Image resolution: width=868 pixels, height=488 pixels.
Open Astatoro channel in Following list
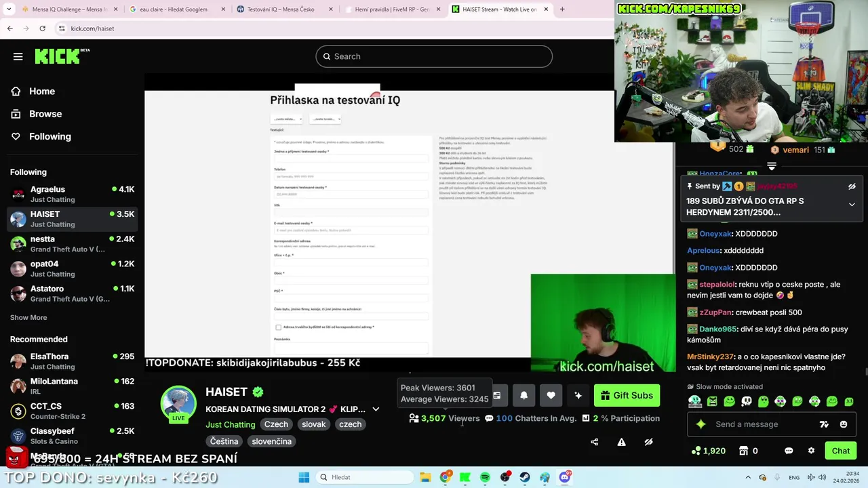click(x=71, y=293)
